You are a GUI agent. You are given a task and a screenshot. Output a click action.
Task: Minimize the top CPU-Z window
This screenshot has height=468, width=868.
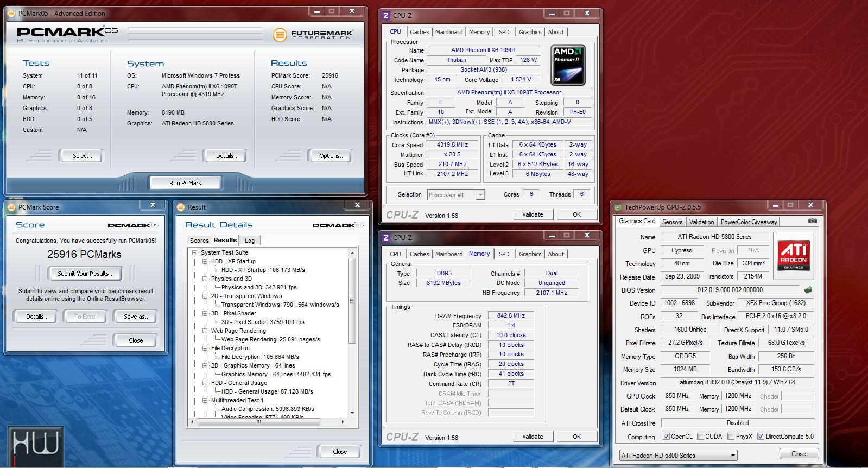(552, 13)
